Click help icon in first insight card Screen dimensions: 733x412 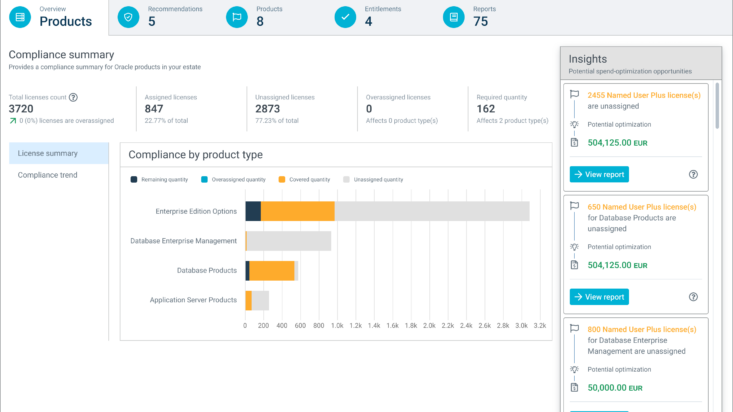[693, 174]
